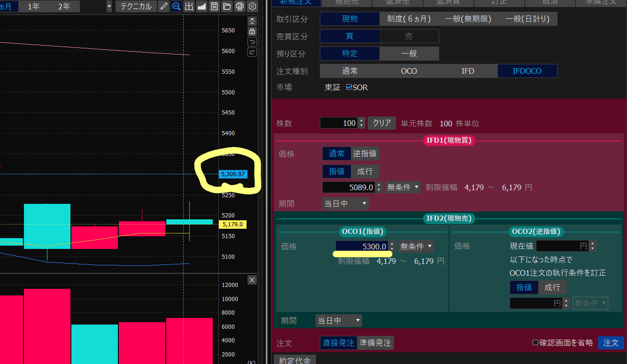Open the load chart folder icon
Screen dimensions: 627x364
point(227,6)
